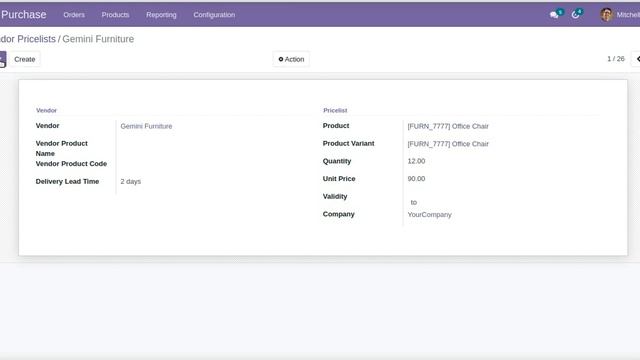Click the Validity field label
This screenshot has width=640, height=360.
[335, 196]
